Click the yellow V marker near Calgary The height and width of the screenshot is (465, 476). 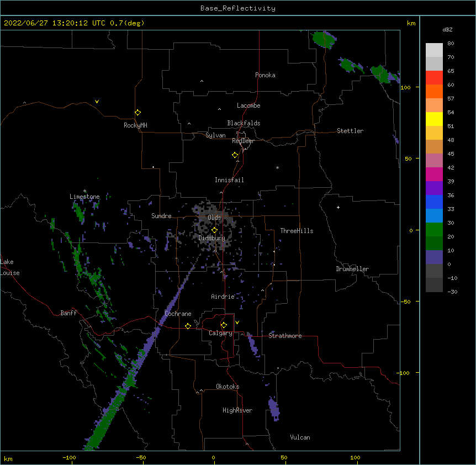click(237, 323)
